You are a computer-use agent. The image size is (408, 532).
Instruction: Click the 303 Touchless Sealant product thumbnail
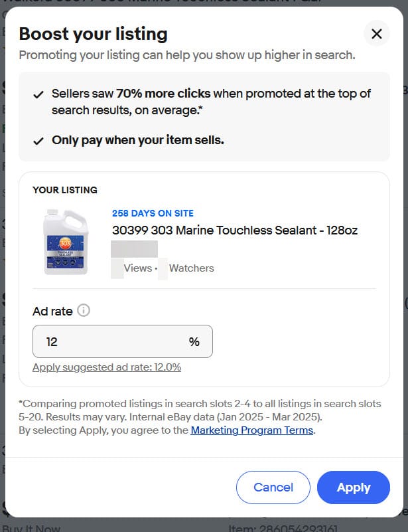click(x=65, y=241)
